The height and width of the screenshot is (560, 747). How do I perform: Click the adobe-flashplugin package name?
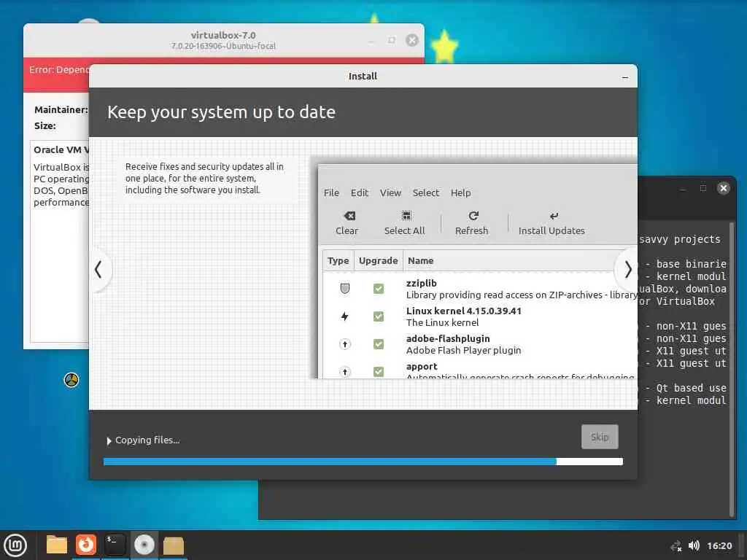pos(448,338)
